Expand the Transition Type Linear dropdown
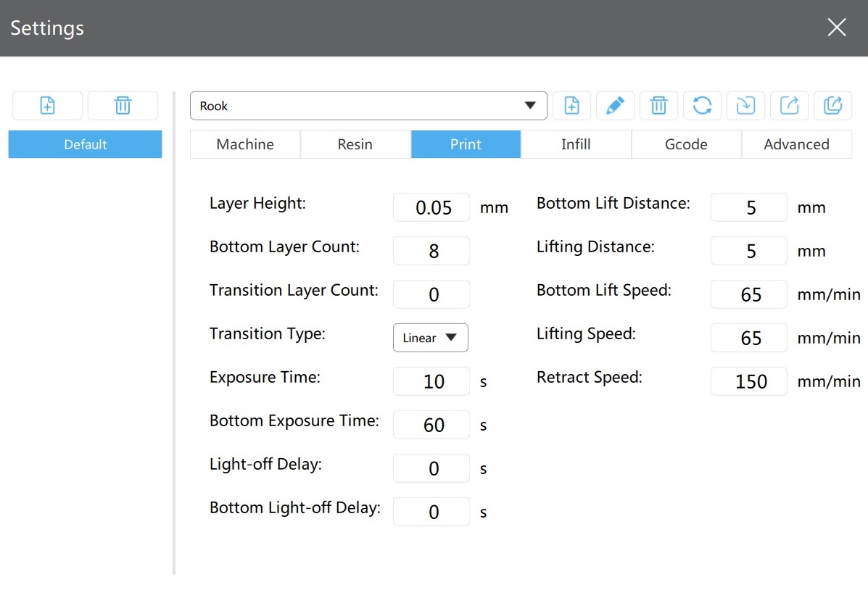This screenshot has width=868, height=606. tap(431, 338)
